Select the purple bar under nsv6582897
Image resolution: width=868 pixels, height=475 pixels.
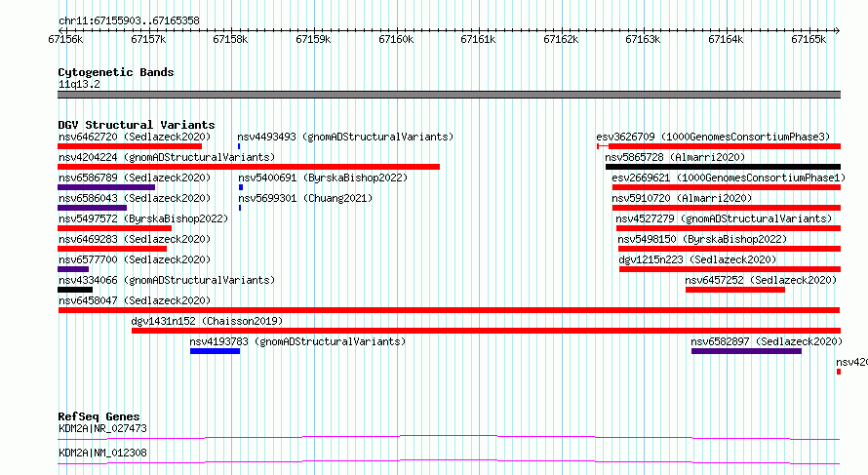pyautogui.click(x=746, y=351)
